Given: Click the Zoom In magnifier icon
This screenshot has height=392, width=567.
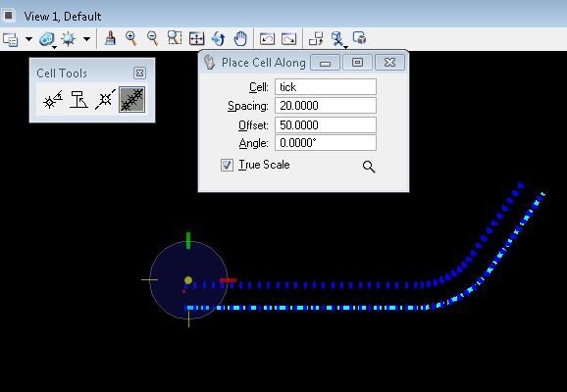Looking at the screenshot, I should pyautogui.click(x=131, y=38).
